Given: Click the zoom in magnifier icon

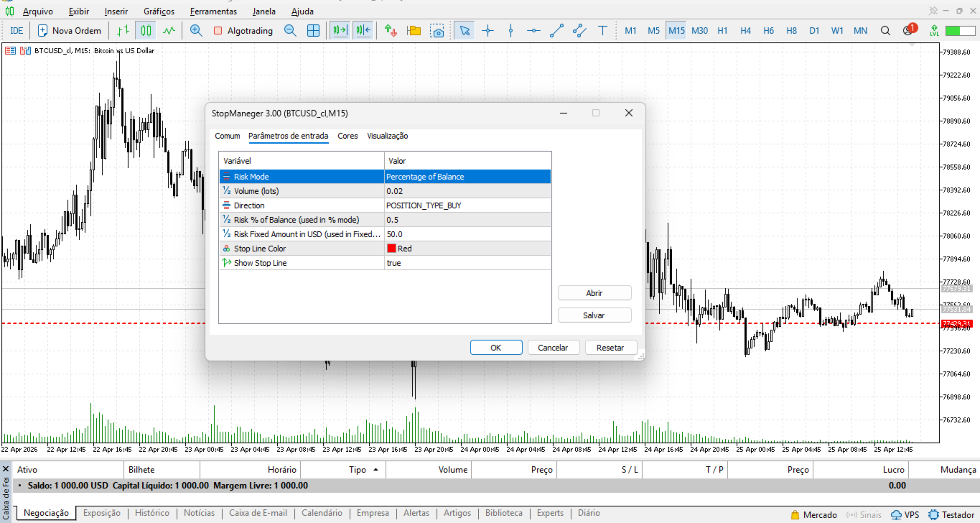Looking at the screenshot, I should (196, 31).
